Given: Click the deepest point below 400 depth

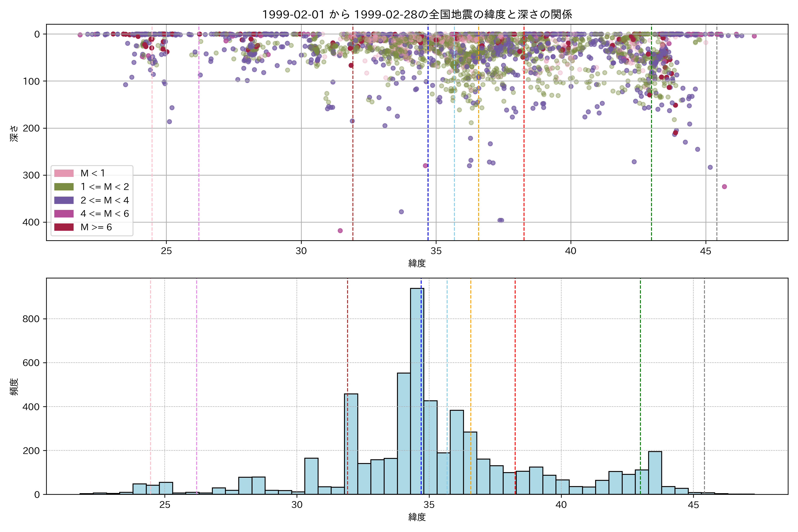Looking at the screenshot, I should point(340,231).
